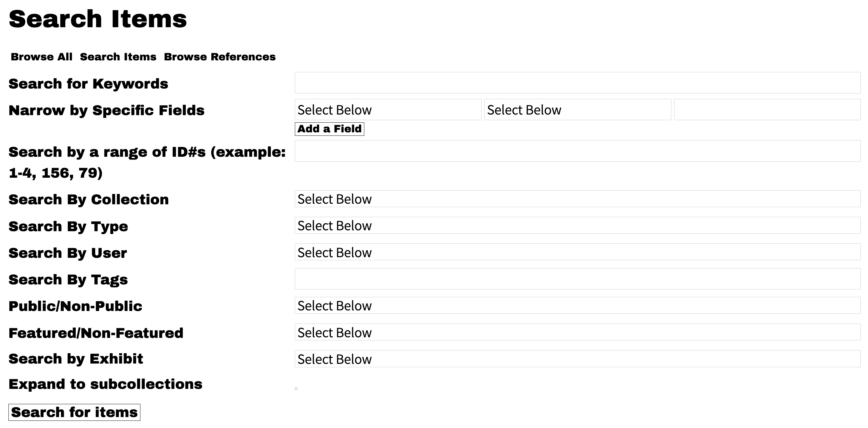
Task: Click the Browse All navigation link
Action: [x=42, y=57]
